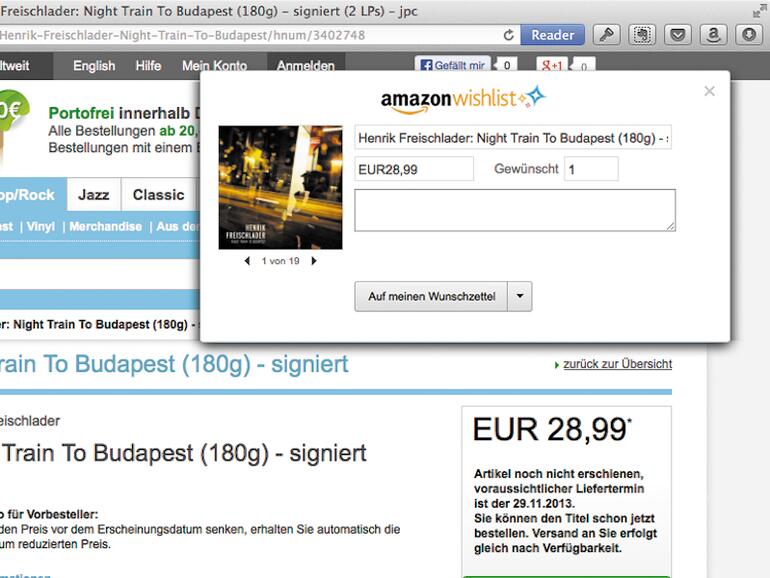
Task: Click Auf meinen Wunschzettel button
Action: 431,296
